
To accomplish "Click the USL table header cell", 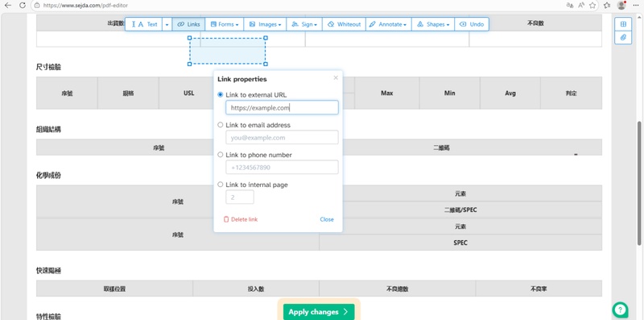I will pyautogui.click(x=189, y=93).
